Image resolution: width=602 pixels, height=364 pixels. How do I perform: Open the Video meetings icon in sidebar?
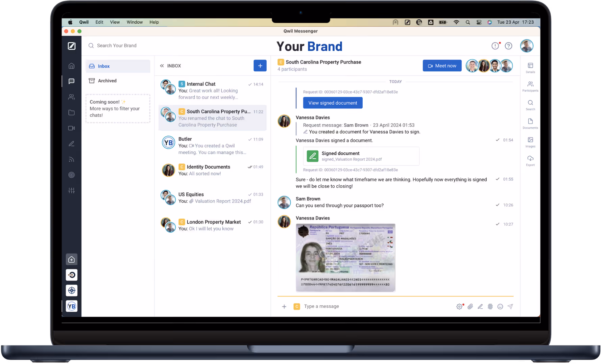(71, 128)
